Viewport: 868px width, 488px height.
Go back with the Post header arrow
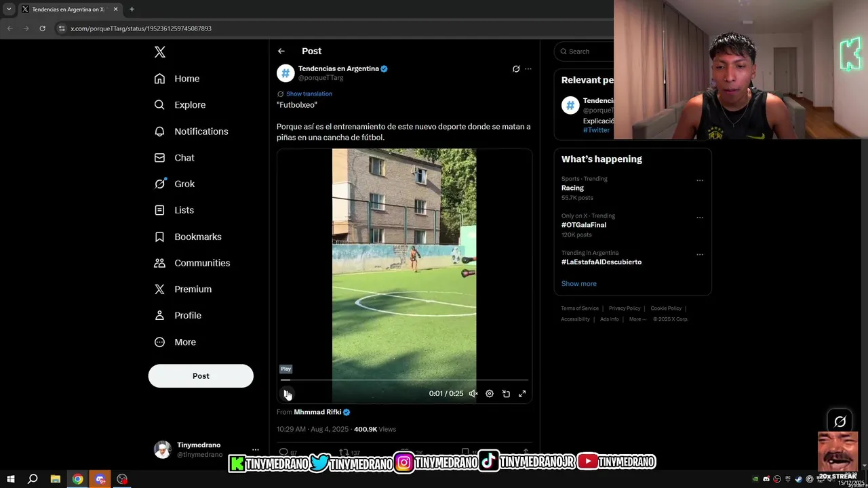[281, 52]
